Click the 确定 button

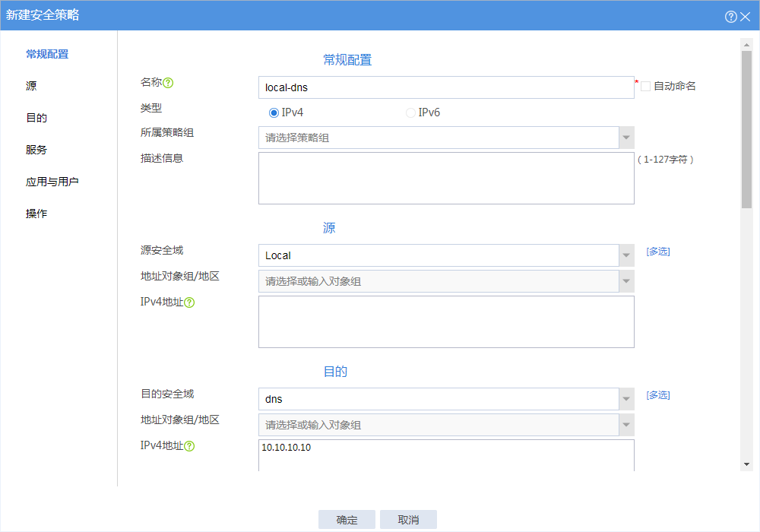point(347,520)
